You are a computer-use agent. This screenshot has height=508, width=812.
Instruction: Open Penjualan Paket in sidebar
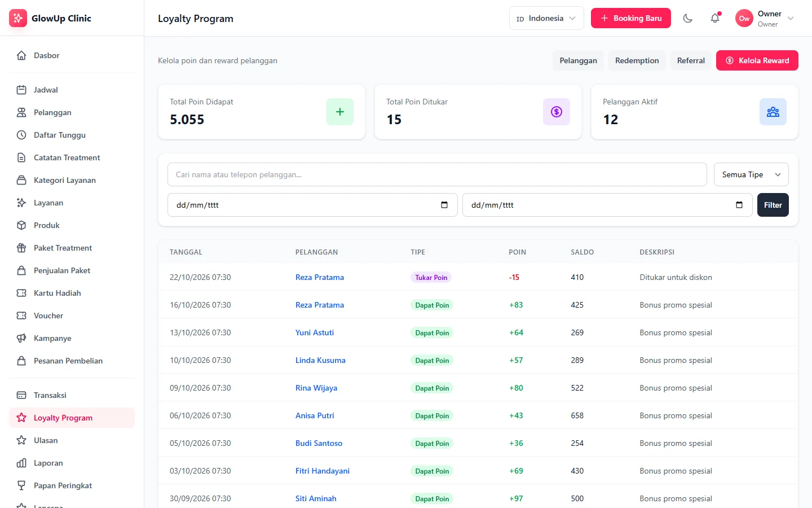pos(72,270)
